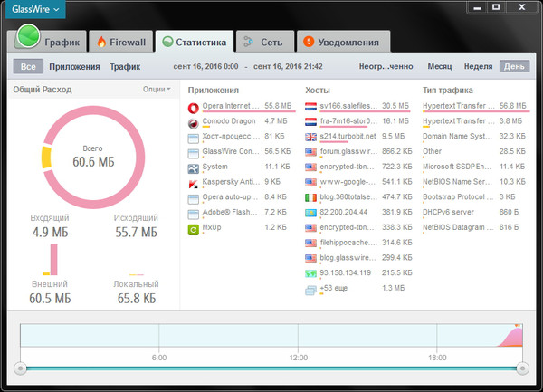
Task: Click the System app icon
Action: point(194,168)
